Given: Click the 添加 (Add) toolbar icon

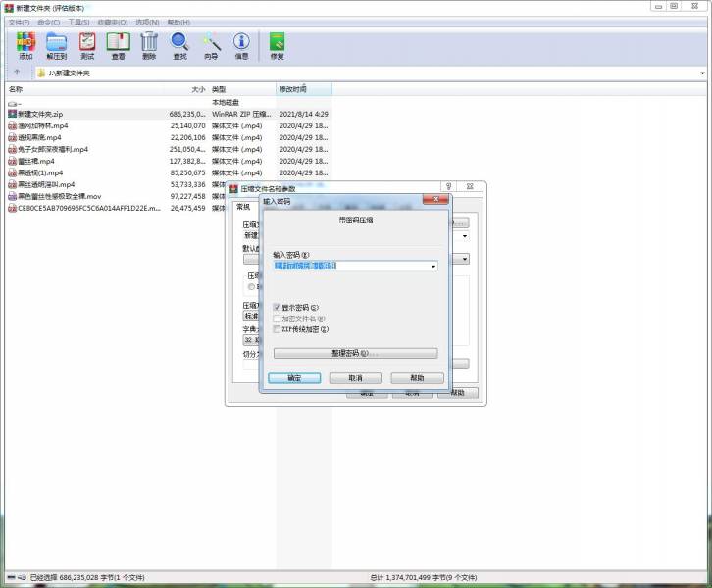Looking at the screenshot, I should (25, 45).
